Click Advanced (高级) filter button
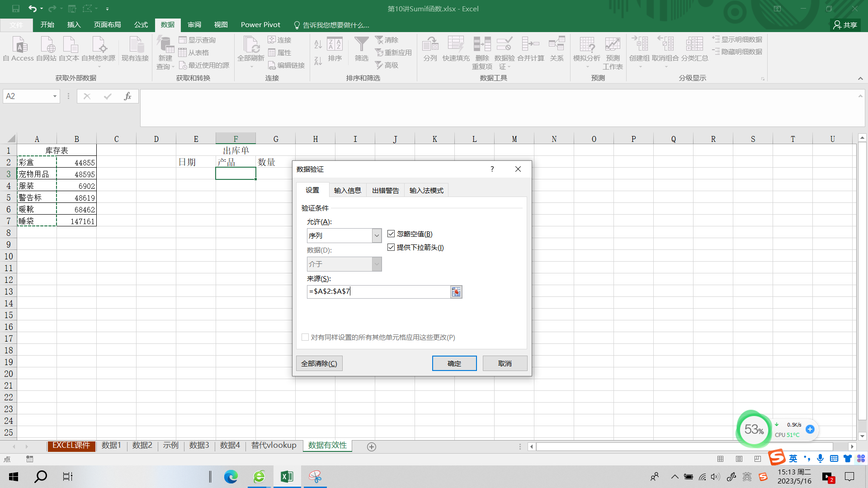This screenshot has width=868, height=488. pyautogui.click(x=387, y=66)
